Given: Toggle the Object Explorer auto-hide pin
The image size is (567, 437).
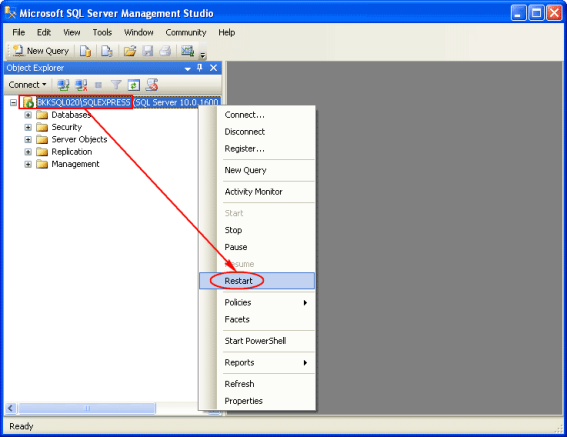Looking at the screenshot, I should pyautogui.click(x=200, y=68).
